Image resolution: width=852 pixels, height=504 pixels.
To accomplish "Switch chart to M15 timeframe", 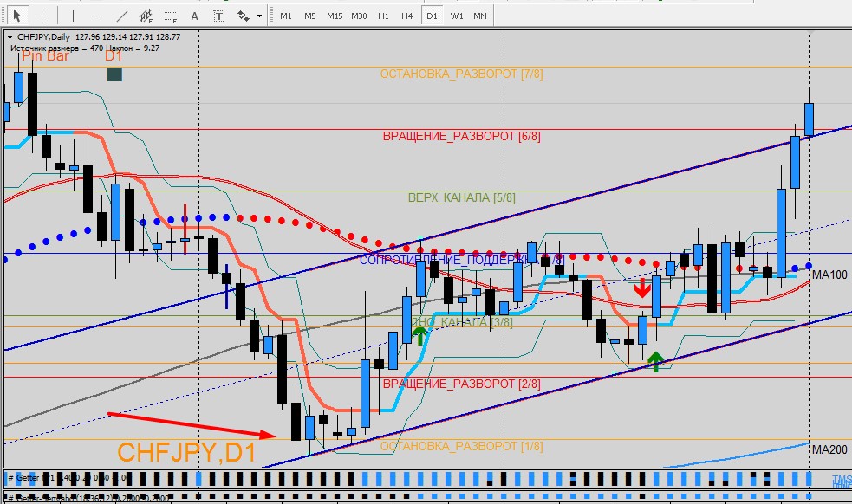I will pyautogui.click(x=335, y=16).
